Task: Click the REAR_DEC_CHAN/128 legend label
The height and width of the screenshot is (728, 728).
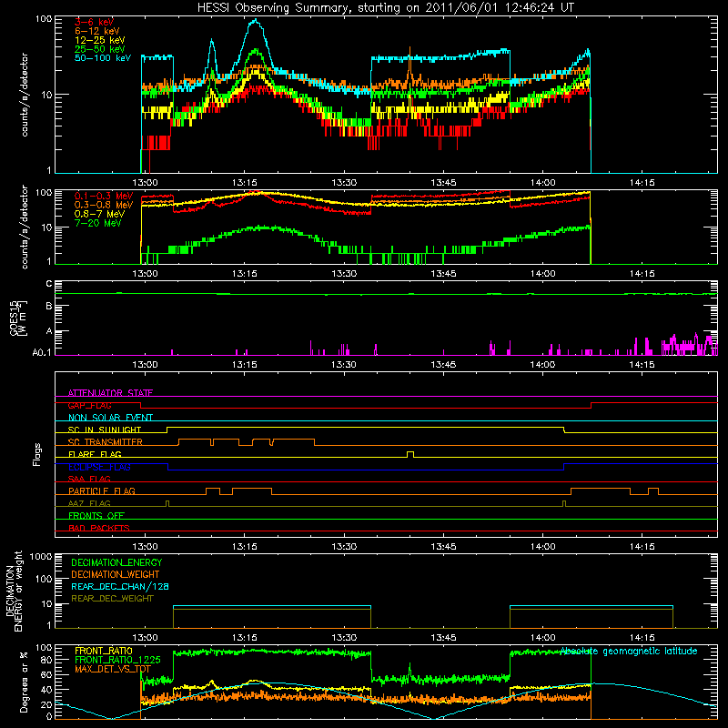Action: (x=120, y=586)
